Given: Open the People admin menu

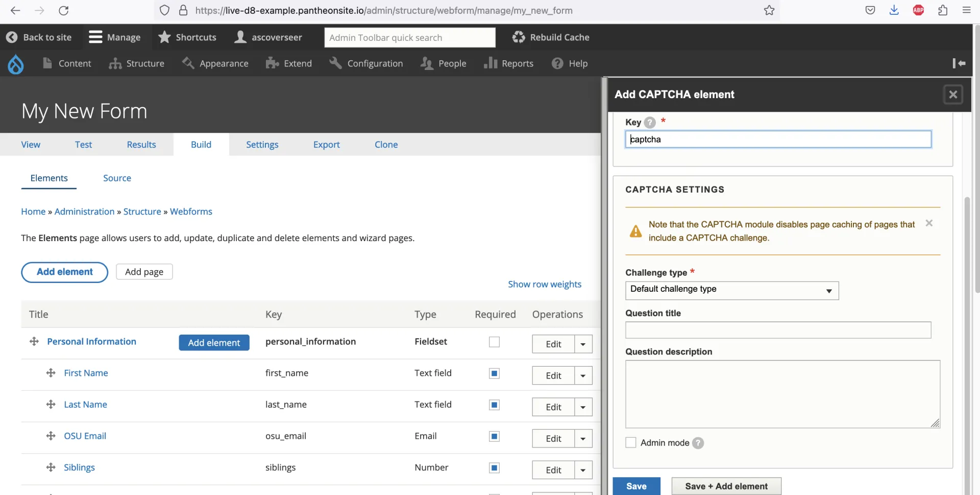Looking at the screenshot, I should coord(444,63).
